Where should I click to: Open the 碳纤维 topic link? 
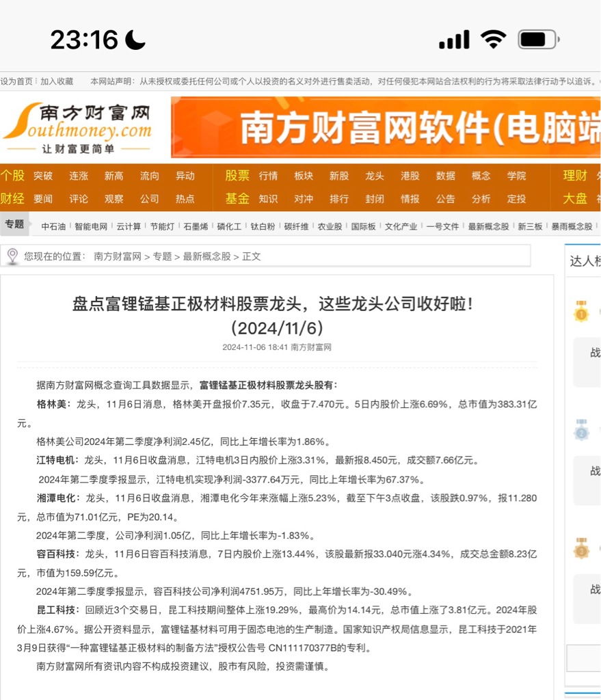pyautogui.click(x=297, y=227)
